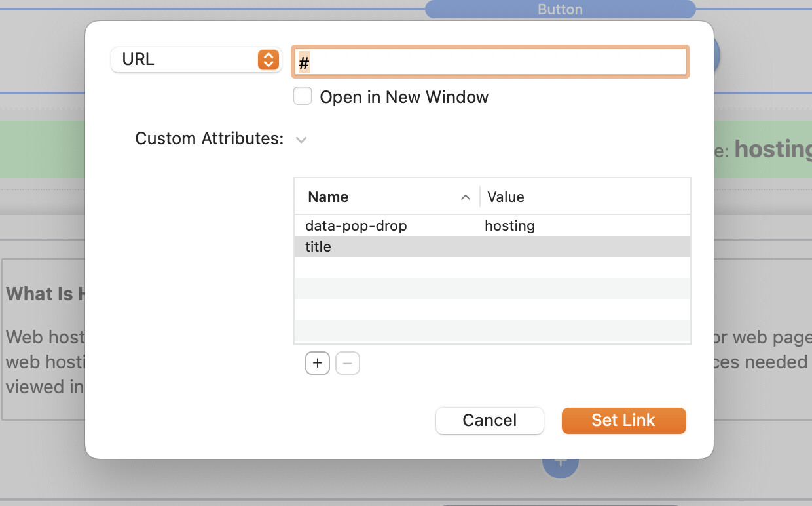Add a new custom attribute with plus

[318, 363]
